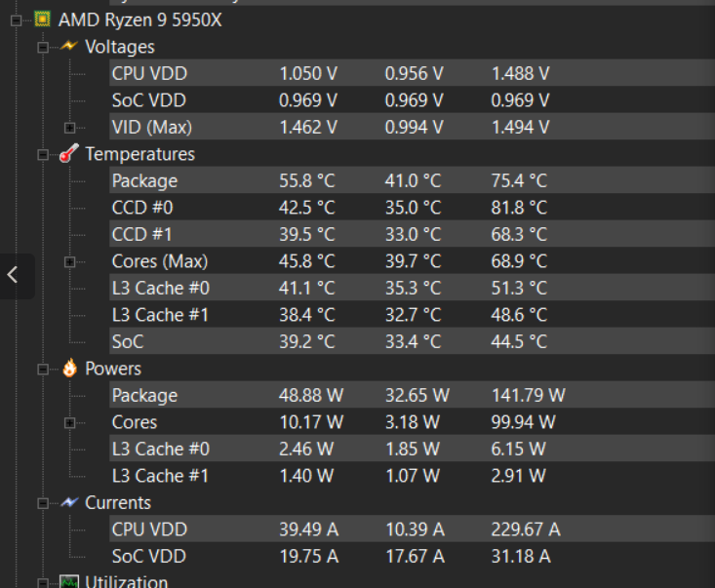Click the AMD Ryzen 9 5950X chip icon
Screen dimensions: 715x588
(x=42, y=20)
